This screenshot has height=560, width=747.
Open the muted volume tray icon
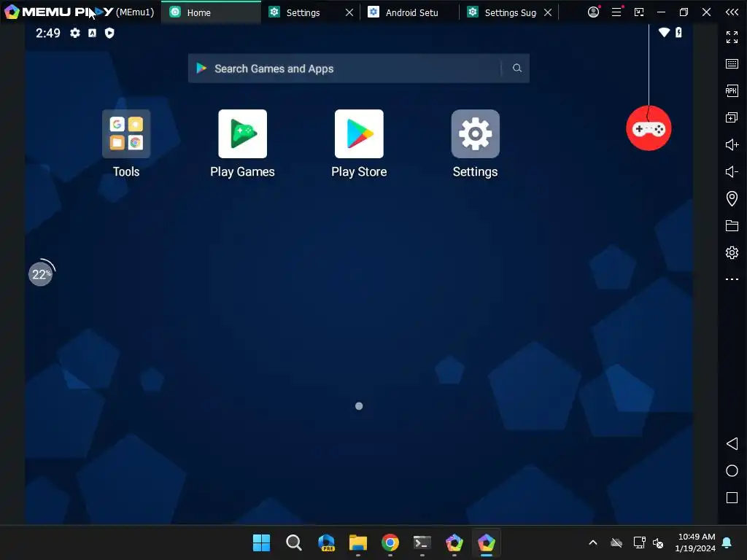coord(658,542)
